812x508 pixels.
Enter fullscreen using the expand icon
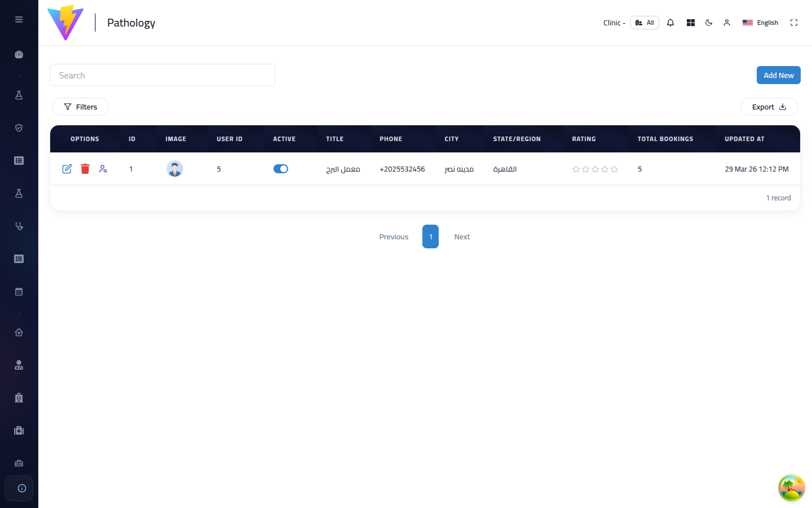coord(794,23)
